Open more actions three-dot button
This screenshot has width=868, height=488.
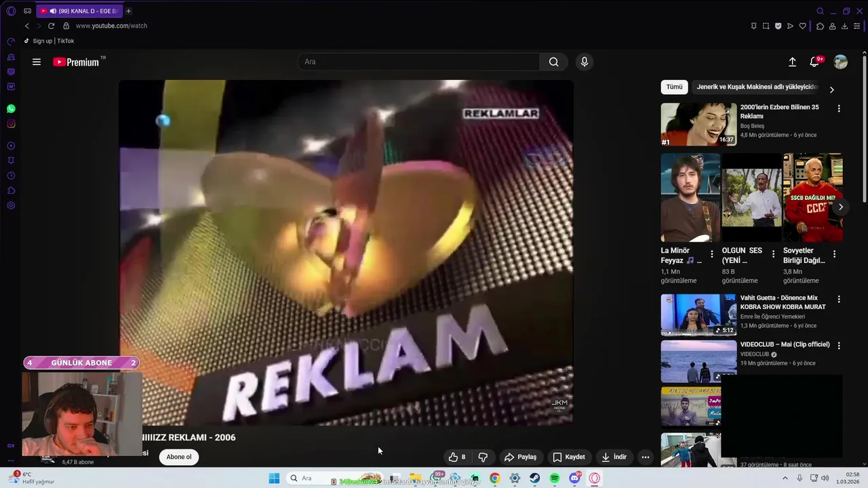[646, 457]
